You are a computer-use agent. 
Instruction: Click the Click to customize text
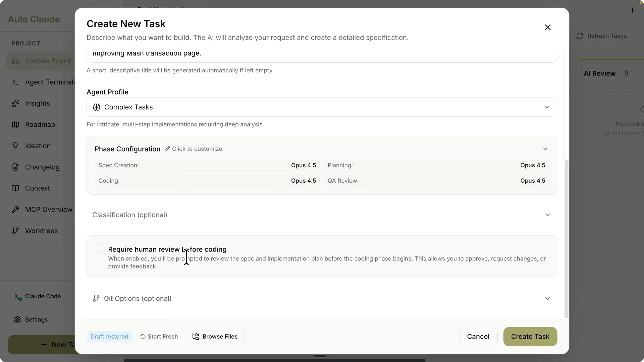pos(197,149)
